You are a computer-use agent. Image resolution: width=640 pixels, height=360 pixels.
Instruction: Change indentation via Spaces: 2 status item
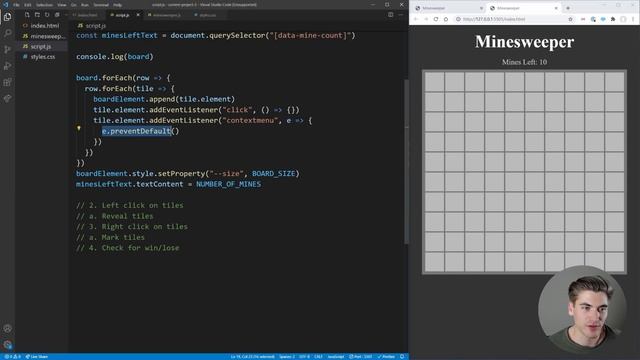pos(287,357)
